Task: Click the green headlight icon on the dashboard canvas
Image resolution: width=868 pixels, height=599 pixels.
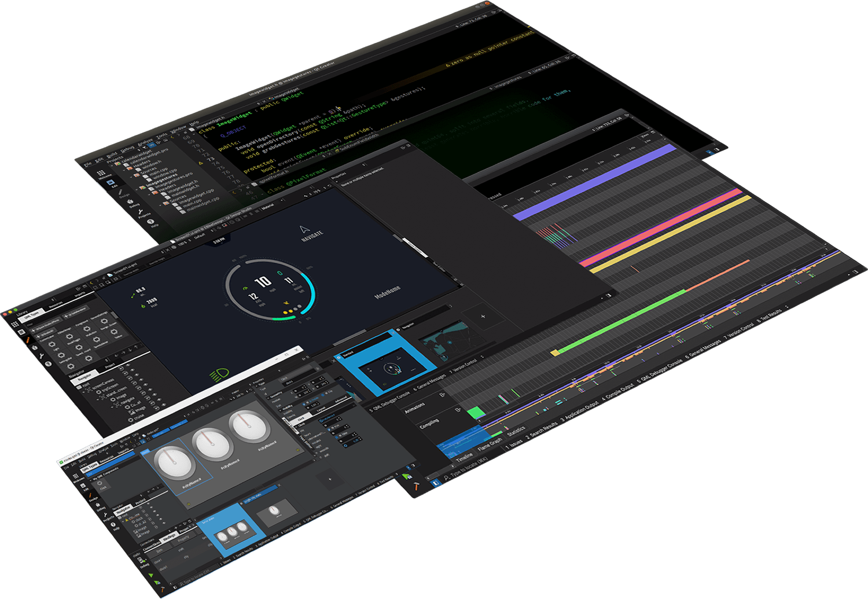Action: click(219, 376)
